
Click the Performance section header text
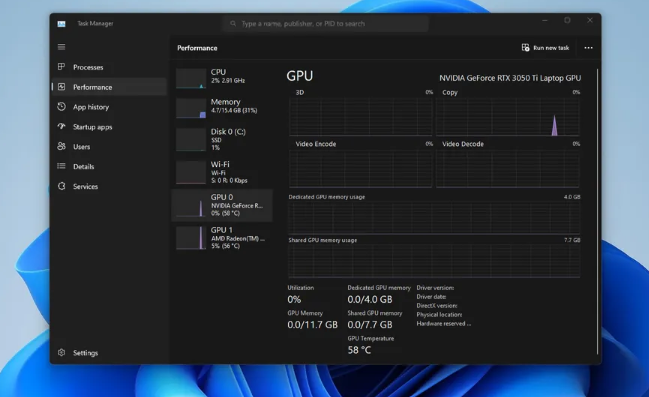coord(197,48)
